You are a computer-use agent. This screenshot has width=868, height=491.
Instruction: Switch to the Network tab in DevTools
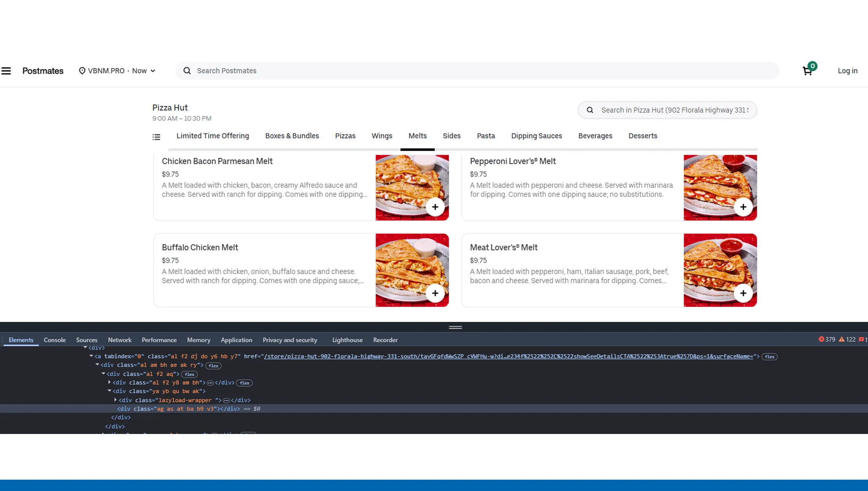(x=119, y=340)
